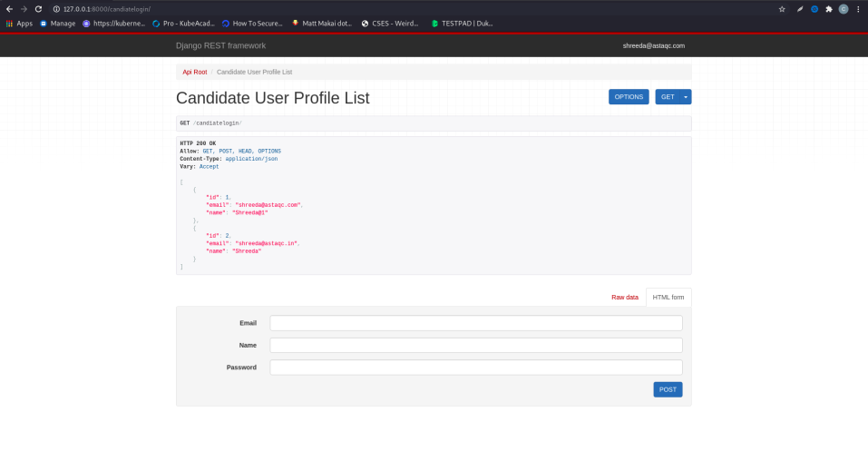868x461 pixels.
Task: Open Chrome three-dot menu
Action: pos(858,9)
